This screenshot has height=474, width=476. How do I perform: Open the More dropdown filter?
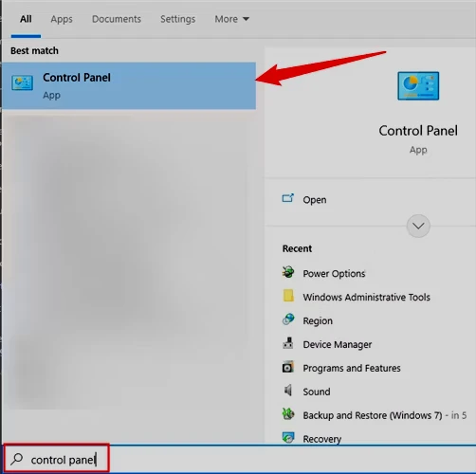[232, 19]
